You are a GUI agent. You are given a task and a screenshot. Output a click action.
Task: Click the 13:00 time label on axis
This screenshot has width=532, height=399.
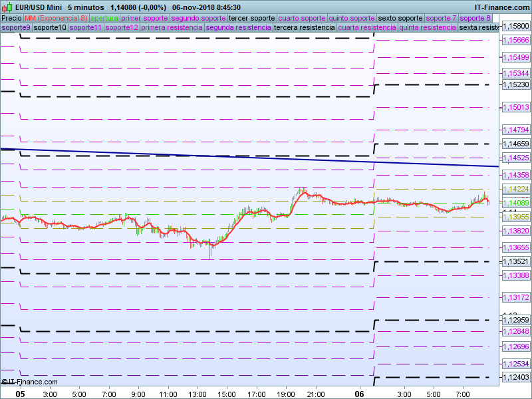point(197,394)
